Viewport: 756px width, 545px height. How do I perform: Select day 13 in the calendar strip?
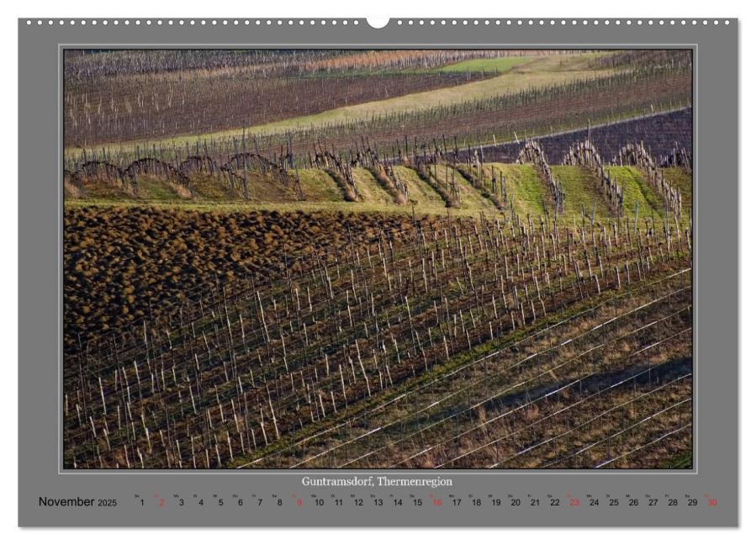(378, 503)
